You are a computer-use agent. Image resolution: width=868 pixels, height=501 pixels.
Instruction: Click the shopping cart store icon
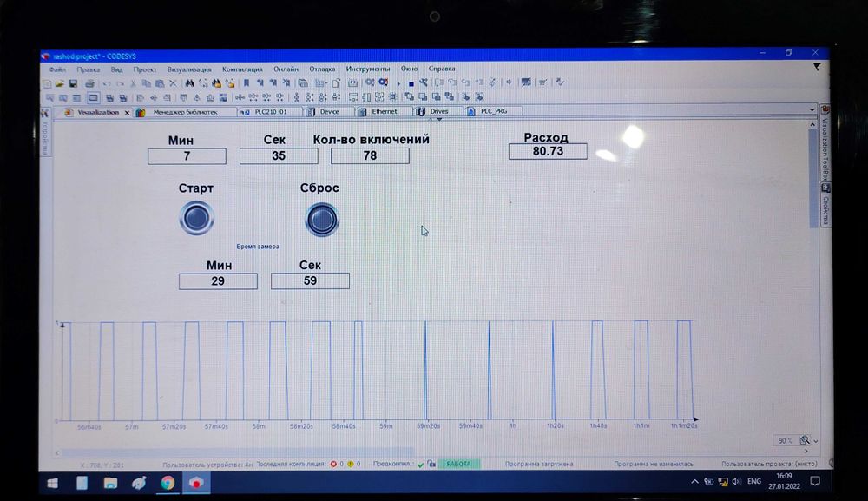tap(543, 82)
